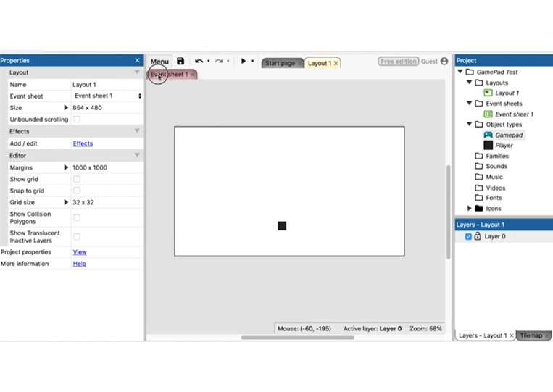
Task: Expand the Size property arrow
Action: (66, 107)
